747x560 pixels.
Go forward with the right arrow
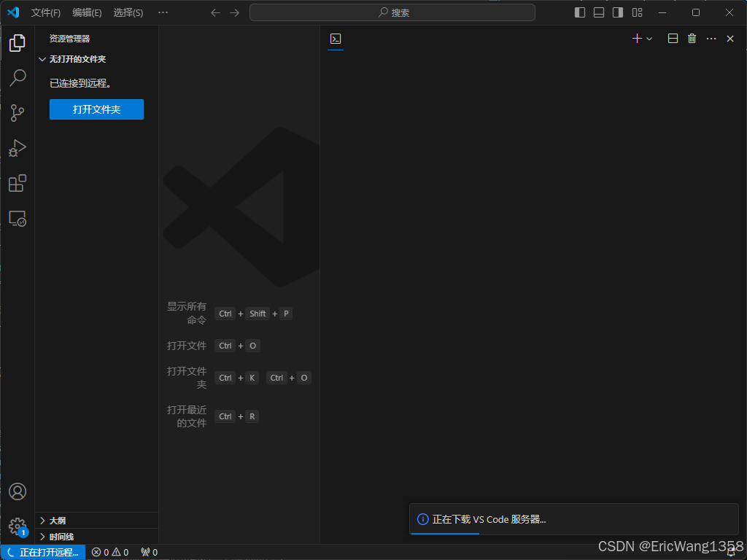click(x=234, y=13)
